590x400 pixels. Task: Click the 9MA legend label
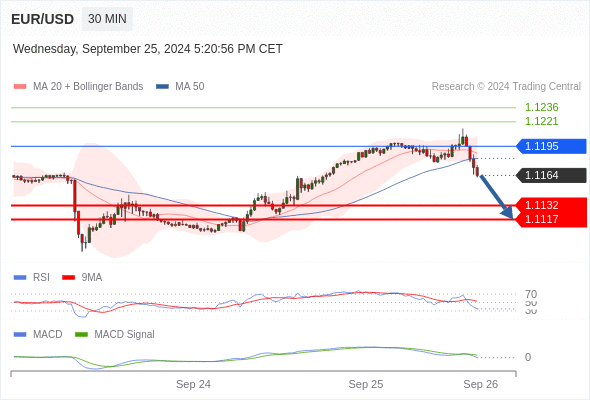[x=92, y=278]
